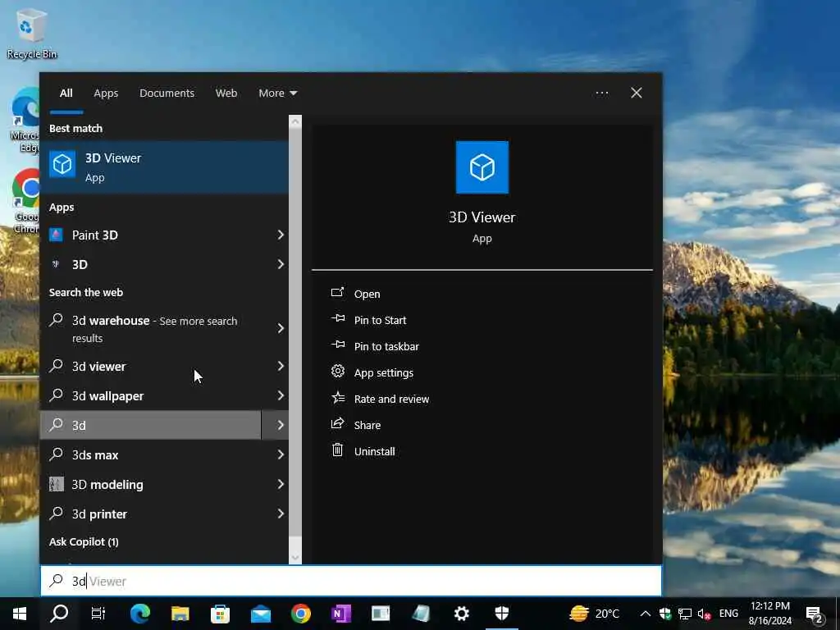Select Microsoft Edge desktop shortcut
Image resolution: width=840 pixels, height=630 pixels.
(x=25, y=120)
